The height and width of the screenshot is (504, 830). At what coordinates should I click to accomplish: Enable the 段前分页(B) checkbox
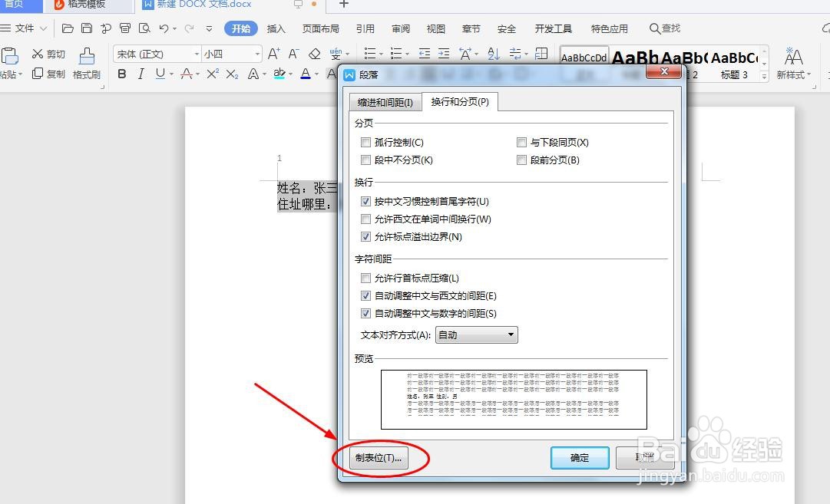tap(521, 160)
